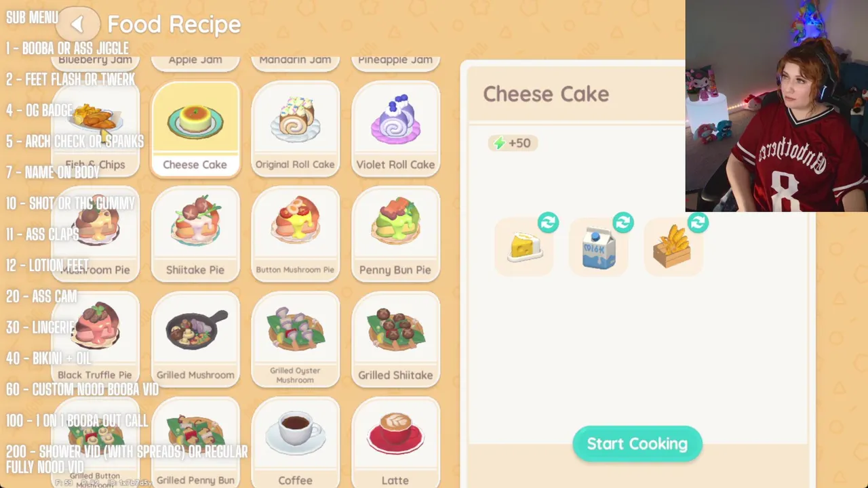Viewport: 868px width, 488px height.
Task: Swap the wheat ingredient via refresh icon
Action: click(x=697, y=222)
